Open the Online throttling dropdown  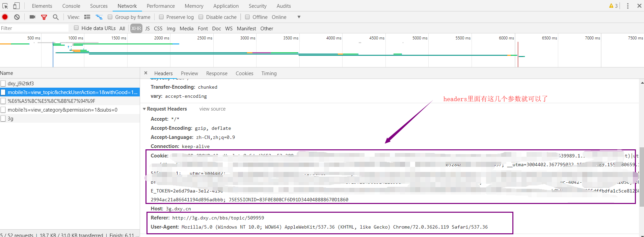[286, 17]
